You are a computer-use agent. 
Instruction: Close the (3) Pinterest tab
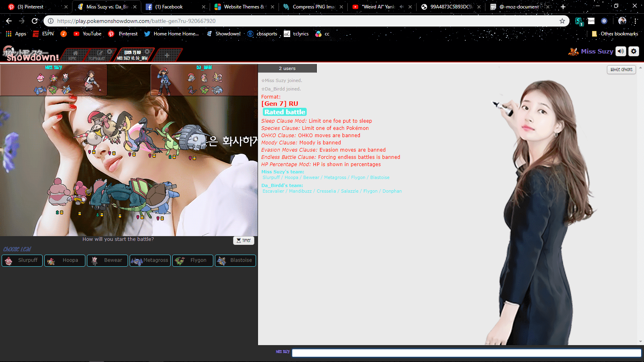pyautogui.click(x=66, y=7)
